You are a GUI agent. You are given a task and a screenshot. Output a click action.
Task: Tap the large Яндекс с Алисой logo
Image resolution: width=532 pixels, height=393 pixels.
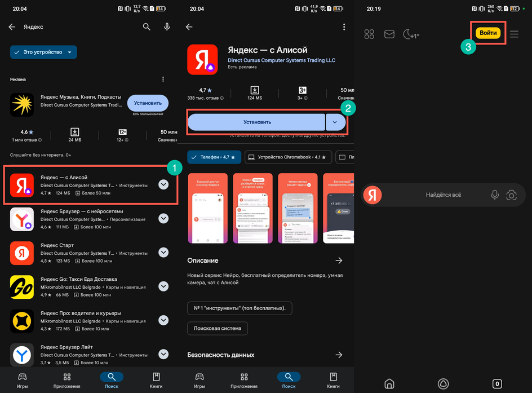[x=202, y=59]
